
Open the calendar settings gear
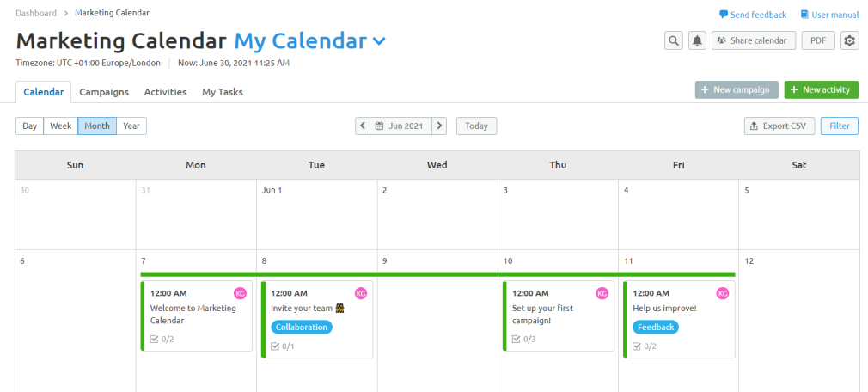[x=850, y=40]
